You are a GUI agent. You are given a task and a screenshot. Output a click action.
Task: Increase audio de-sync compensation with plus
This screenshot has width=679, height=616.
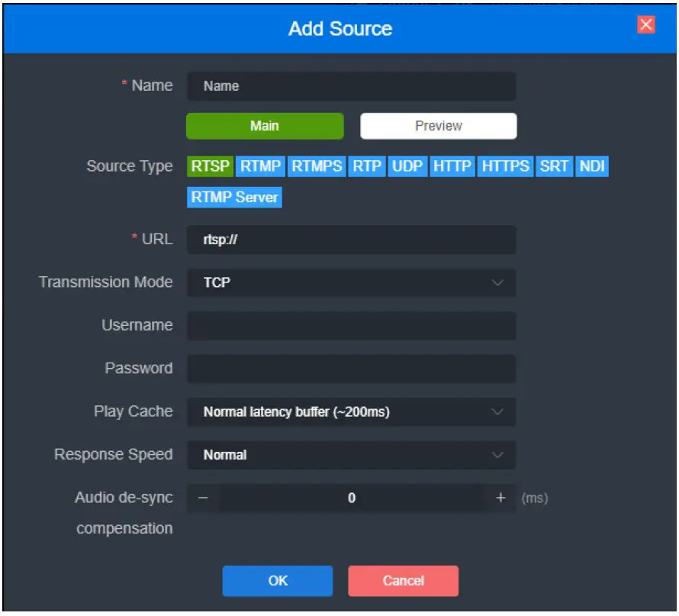tap(500, 498)
